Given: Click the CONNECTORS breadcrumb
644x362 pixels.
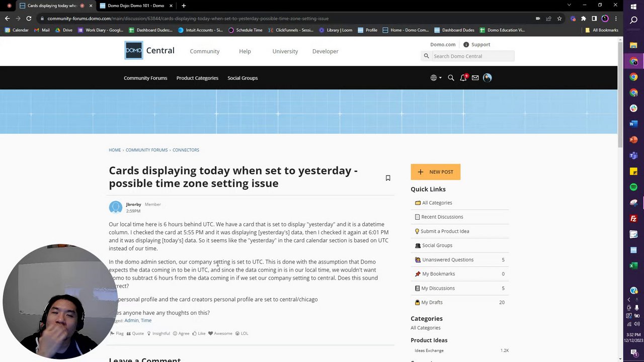Looking at the screenshot, I should click(186, 150).
